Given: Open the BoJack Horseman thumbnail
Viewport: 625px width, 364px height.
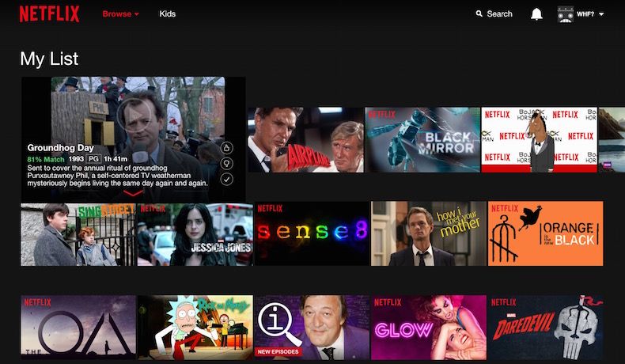Looking at the screenshot, I should 540,139.
